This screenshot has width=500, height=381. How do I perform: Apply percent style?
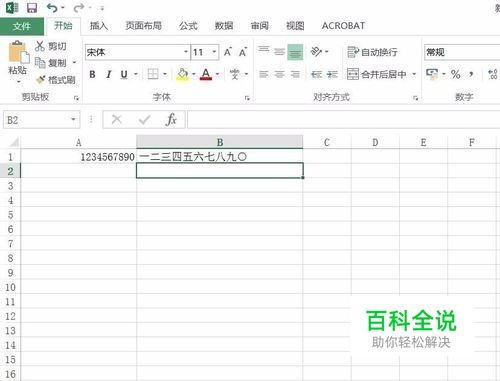456,74
